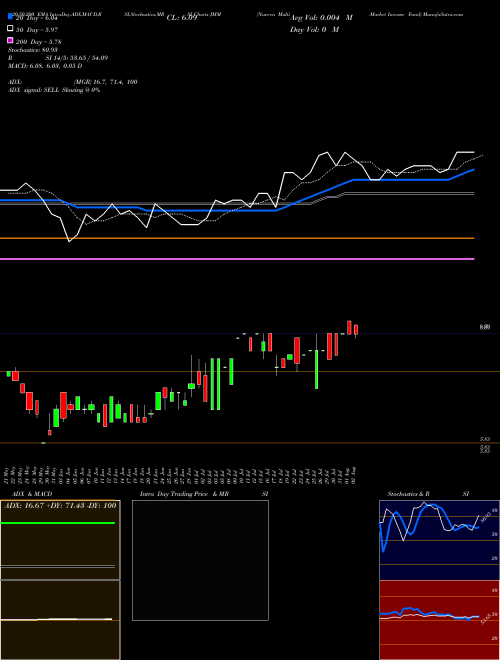Click the white 50 Day legend swatch
500x660 pixels.
tap(10, 29)
